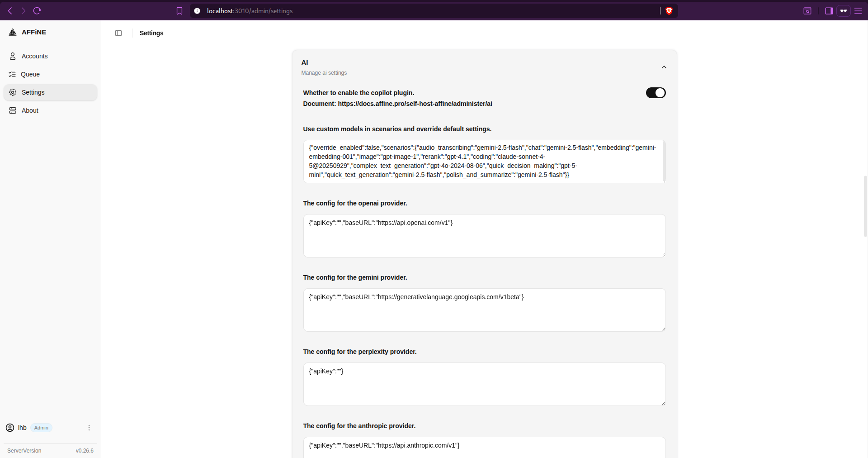Screen dimensions: 868x458
Task: Click the Brave private glasses icon
Action: pyautogui.click(x=844, y=11)
